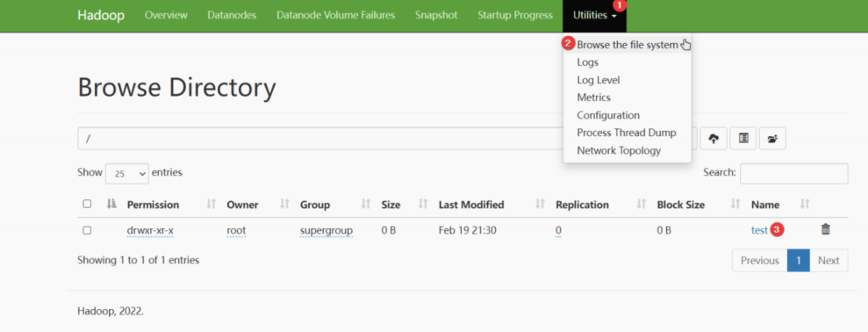Delete the test directory with trash icon
Screen dimensions: 868x332
[825, 229]
